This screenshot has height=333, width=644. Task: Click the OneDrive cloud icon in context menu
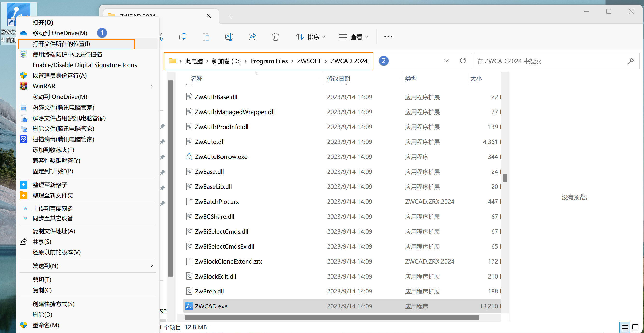point(23,33)
